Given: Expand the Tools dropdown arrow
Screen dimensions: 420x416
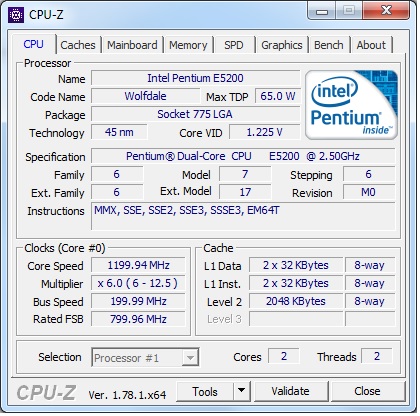Looking at the screenshot, I should (242, 391).
